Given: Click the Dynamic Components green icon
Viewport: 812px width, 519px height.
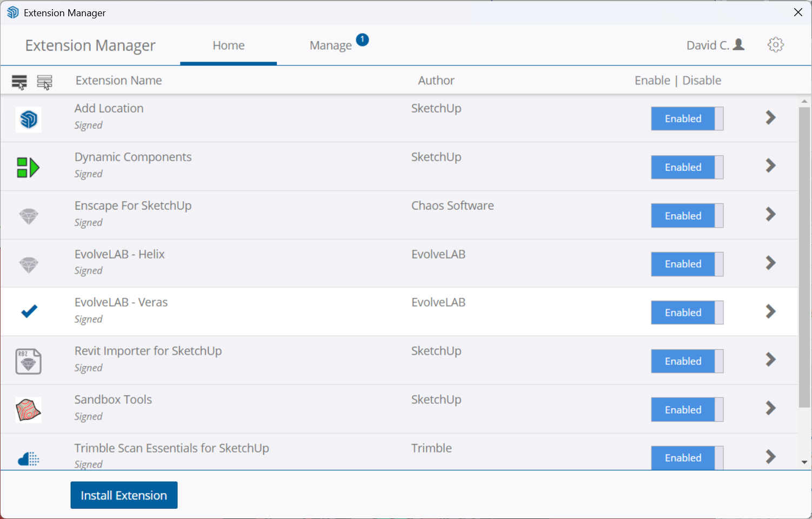Looking at the screenshot, I should coord(28,168).
